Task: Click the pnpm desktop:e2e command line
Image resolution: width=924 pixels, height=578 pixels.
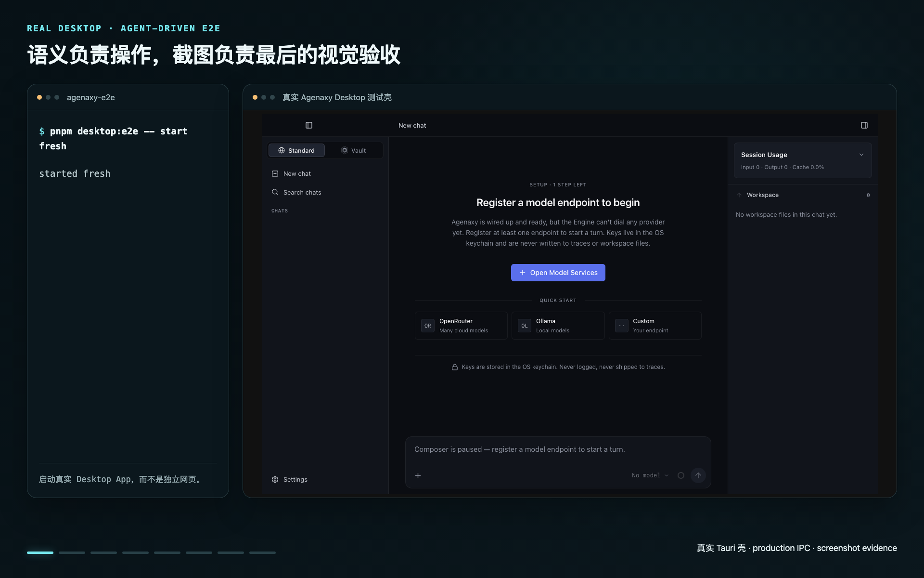Action: tap(114, 138)
